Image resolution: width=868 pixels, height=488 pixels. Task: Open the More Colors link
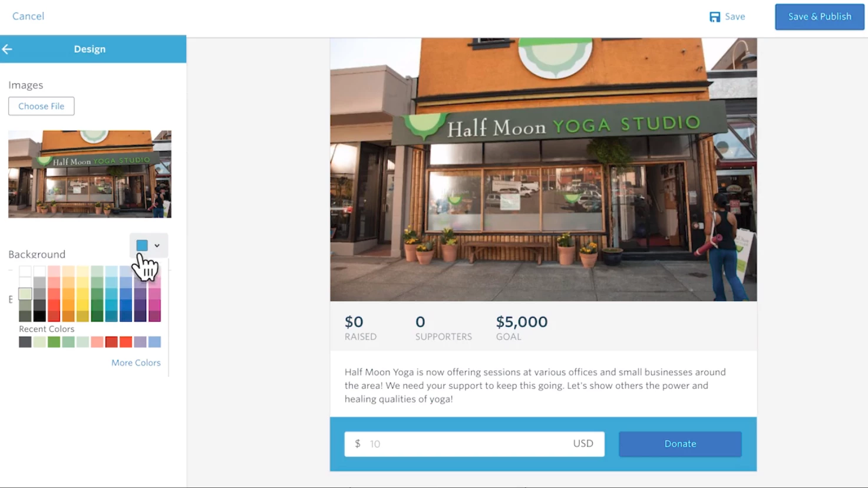pos(136,362)
